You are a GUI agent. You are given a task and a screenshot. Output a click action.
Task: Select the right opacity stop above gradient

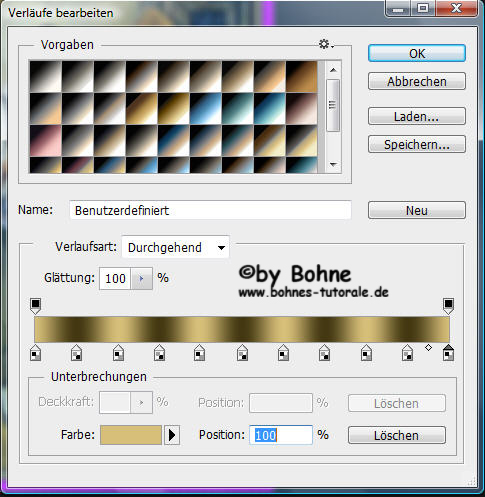click(x=448, y=306)
